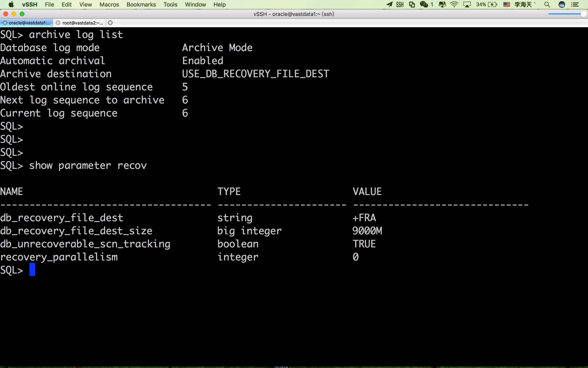Click the paper plane menu bar icon
Viewport: 588px width, 368px height.
pos(390,4)
